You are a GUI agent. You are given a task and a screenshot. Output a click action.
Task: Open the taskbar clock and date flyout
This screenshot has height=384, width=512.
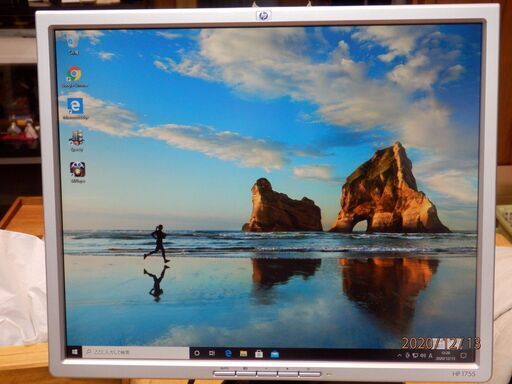445,356
